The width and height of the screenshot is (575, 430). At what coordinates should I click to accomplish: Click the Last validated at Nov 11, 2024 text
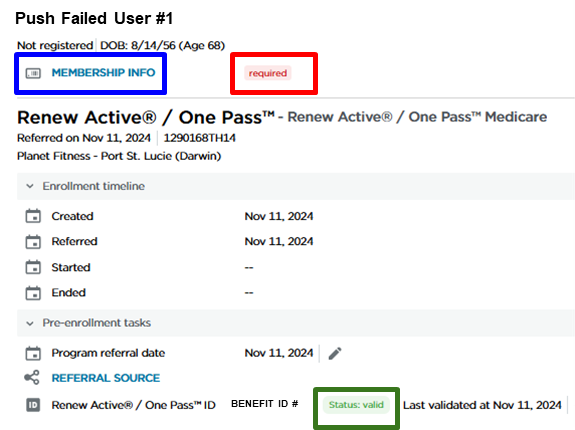coord(482,405)
